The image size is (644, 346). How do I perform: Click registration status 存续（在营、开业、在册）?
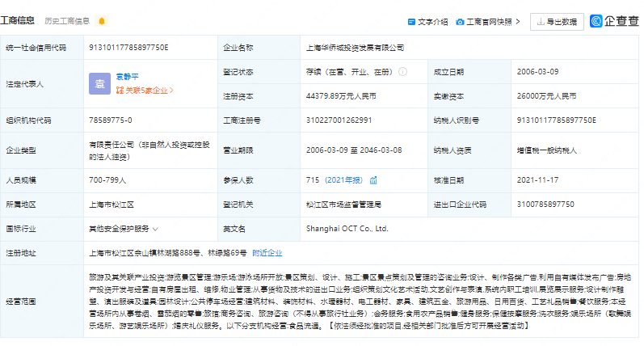point(349,72)
